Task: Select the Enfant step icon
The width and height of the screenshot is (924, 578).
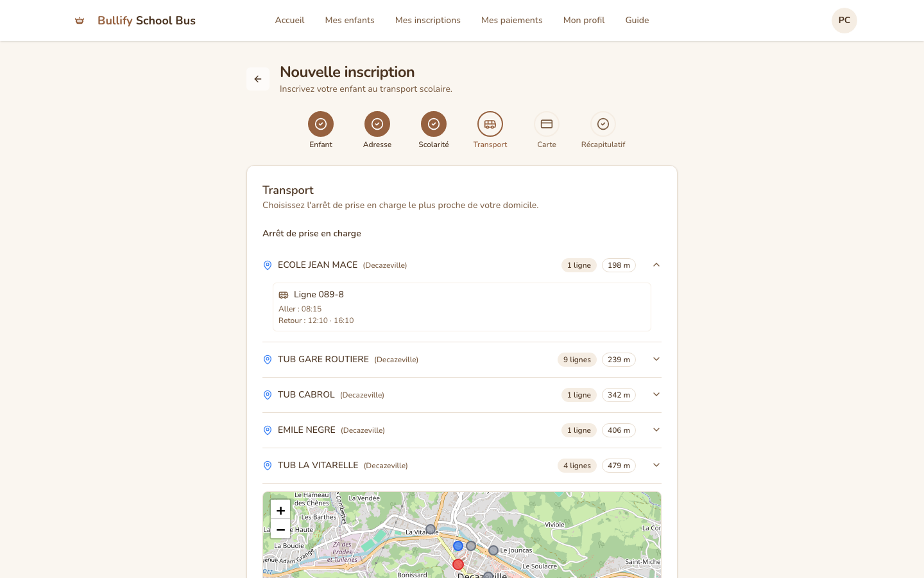Action: pos(321,124)
